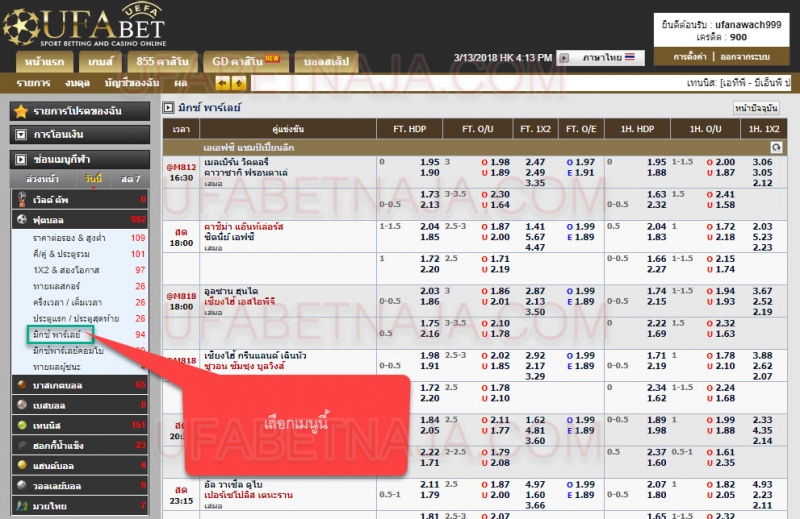Screen dimensions: 800x519
Task: Click team คาซิม่า แอ้นท์เล่อร์ส
Action: pos(244,227)
